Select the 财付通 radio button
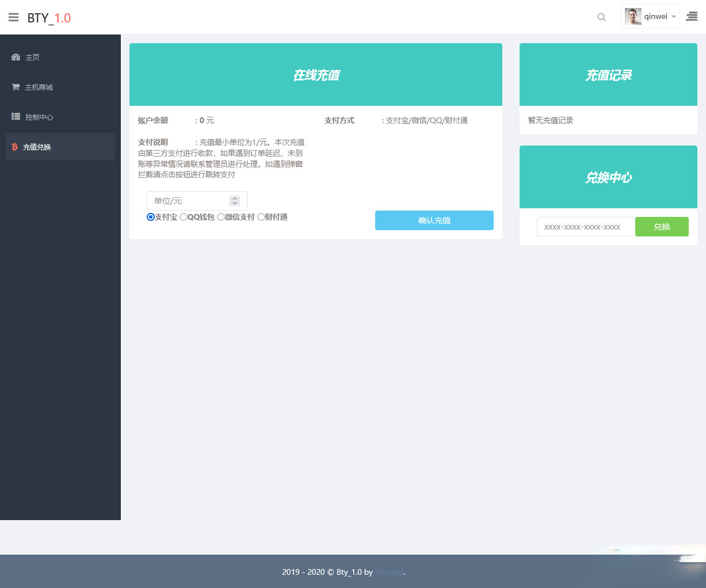 point(261,217)
